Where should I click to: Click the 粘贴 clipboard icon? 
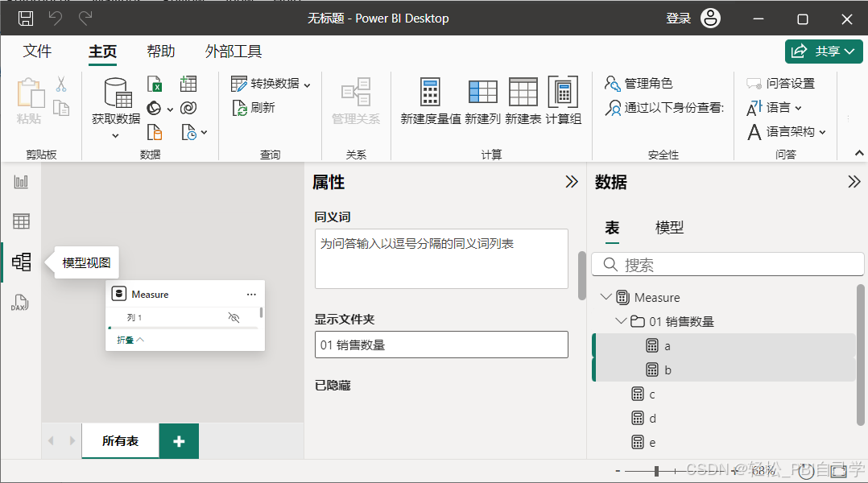30,93
